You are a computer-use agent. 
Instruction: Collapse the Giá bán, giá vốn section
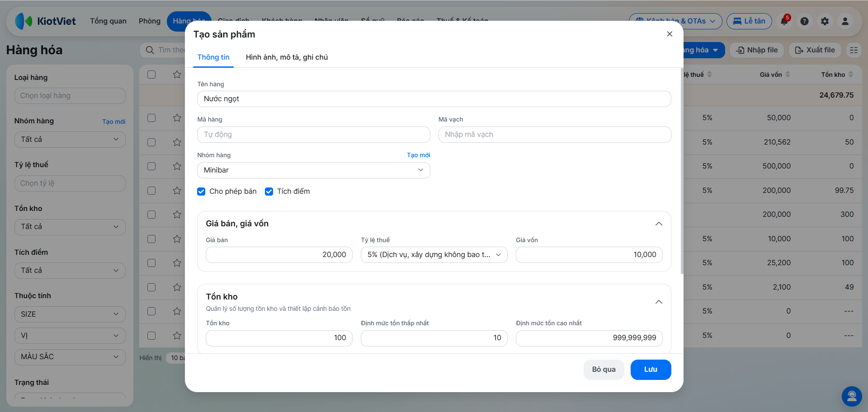659,224
